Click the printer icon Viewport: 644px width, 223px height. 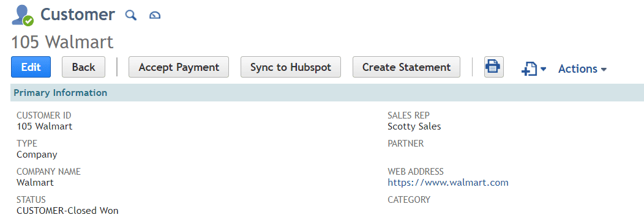click(x=493, y=67)
